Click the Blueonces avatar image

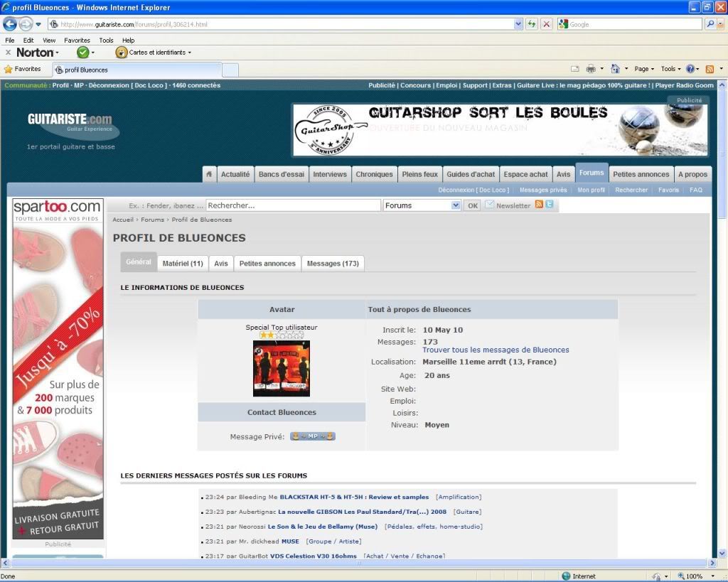pos(282,368)
